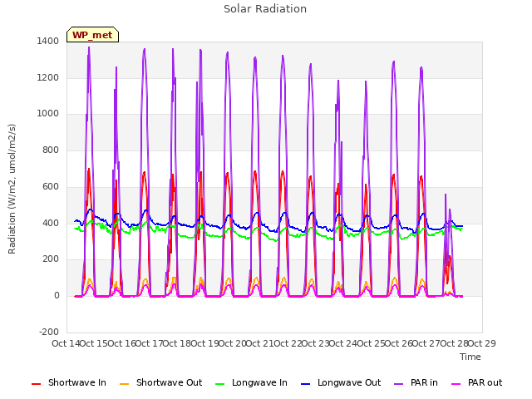Click the WP_met annotation label
The width and height of the screenshot is (532, 399).
(x=92, y=35)
